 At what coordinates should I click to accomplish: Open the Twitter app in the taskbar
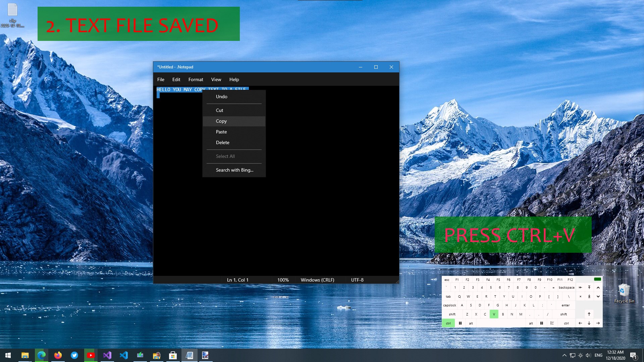click(x=74, y=355)
